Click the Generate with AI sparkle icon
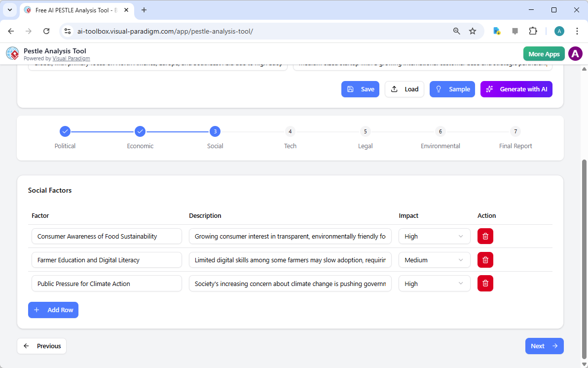This screenshot has width=588, height=368. click(x=489, y=89)
